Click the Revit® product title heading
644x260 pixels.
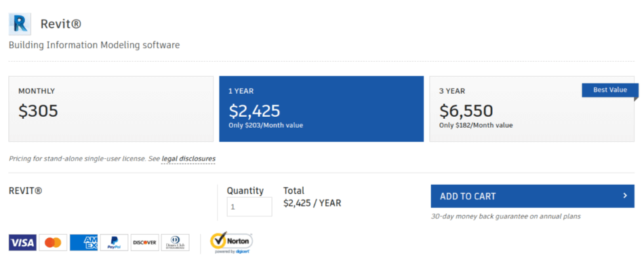[61, 24]
